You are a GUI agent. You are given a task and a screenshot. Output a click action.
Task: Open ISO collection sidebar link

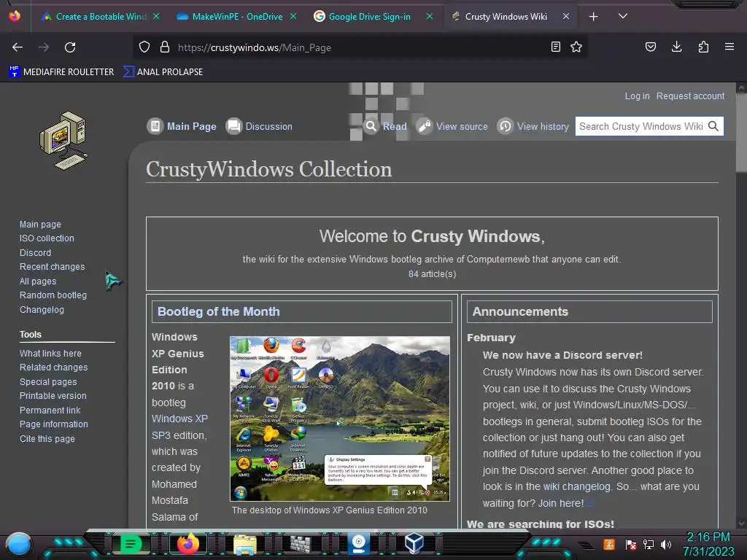[47, 238]
